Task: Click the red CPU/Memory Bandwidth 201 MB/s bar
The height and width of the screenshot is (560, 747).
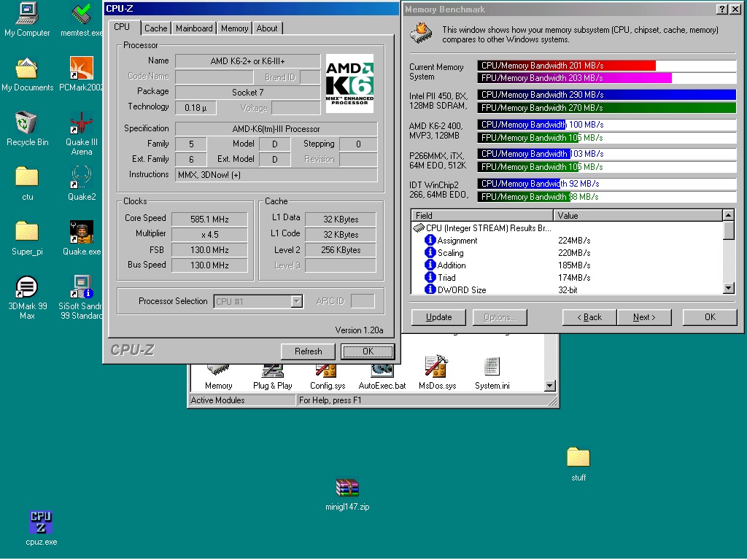Action: (x=566, y=65)
